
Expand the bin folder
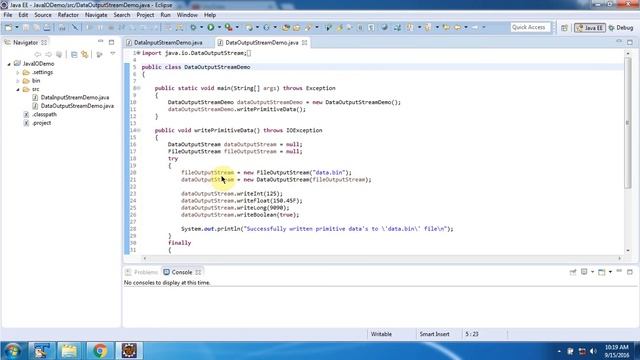click(18, 81)
